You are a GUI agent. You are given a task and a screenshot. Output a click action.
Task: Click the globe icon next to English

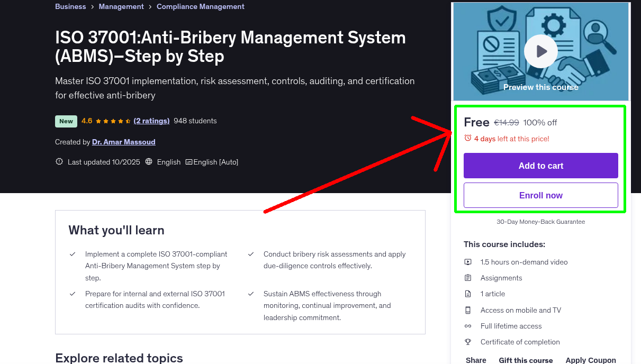click(149, 162)
